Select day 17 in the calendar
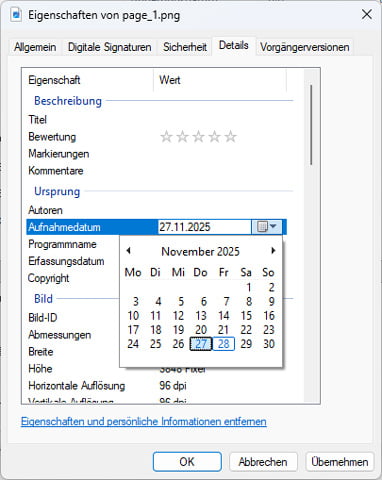The width and height of the screenshot is (382, 480). click(x=133, y=330)
